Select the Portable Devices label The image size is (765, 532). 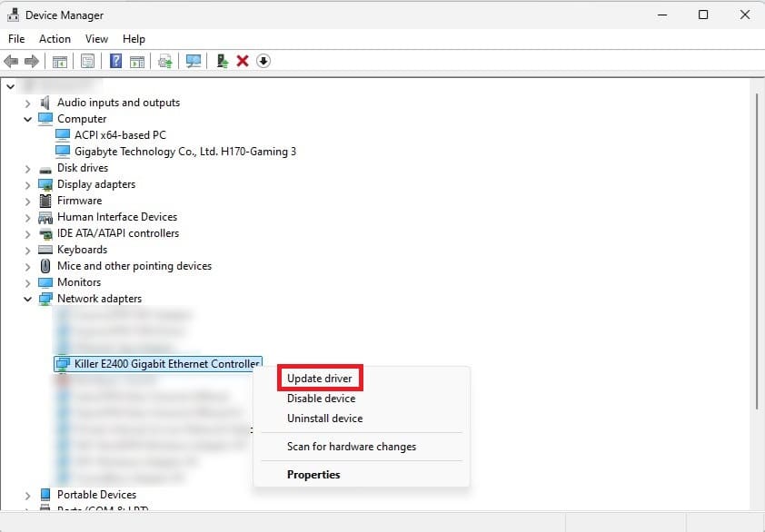click(x=96, y=495)
